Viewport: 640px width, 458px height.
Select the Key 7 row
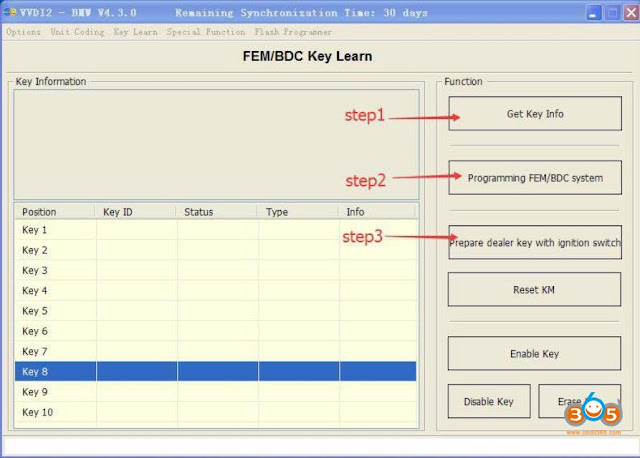tap(216, 351)
